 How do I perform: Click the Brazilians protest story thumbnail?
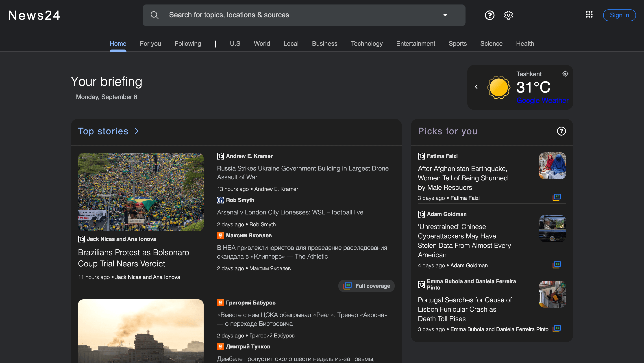[141, 192]
